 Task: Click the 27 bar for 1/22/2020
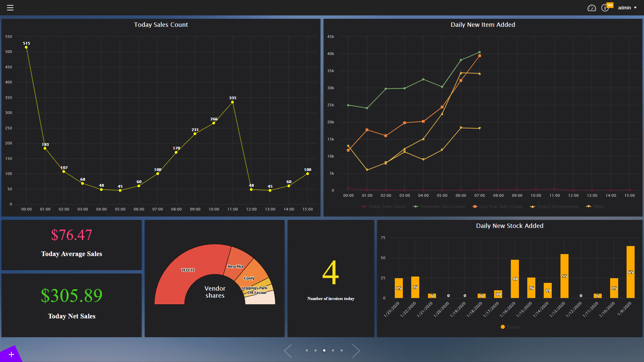click(x=415, y=287)
